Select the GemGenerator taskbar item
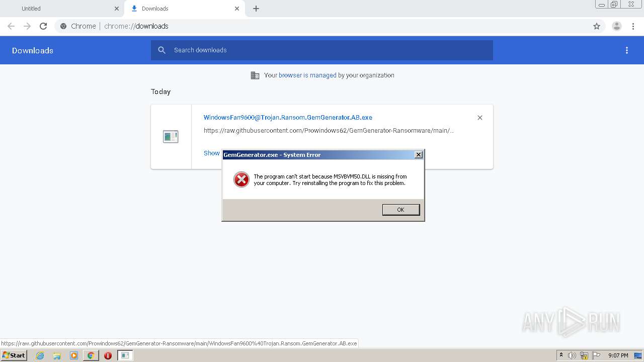This screenshot has height=362, width=644. click(x=125, y=355)
